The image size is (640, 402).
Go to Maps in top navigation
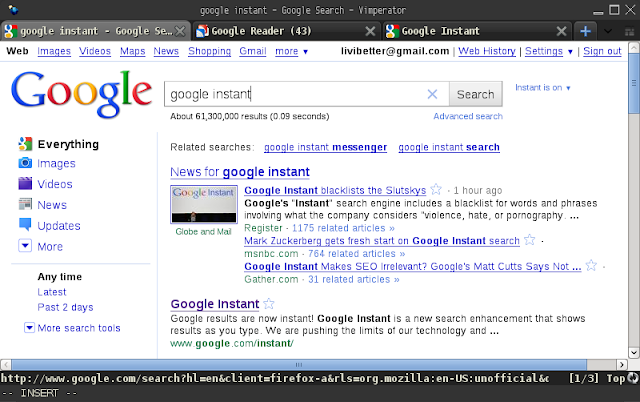[133, 51]
